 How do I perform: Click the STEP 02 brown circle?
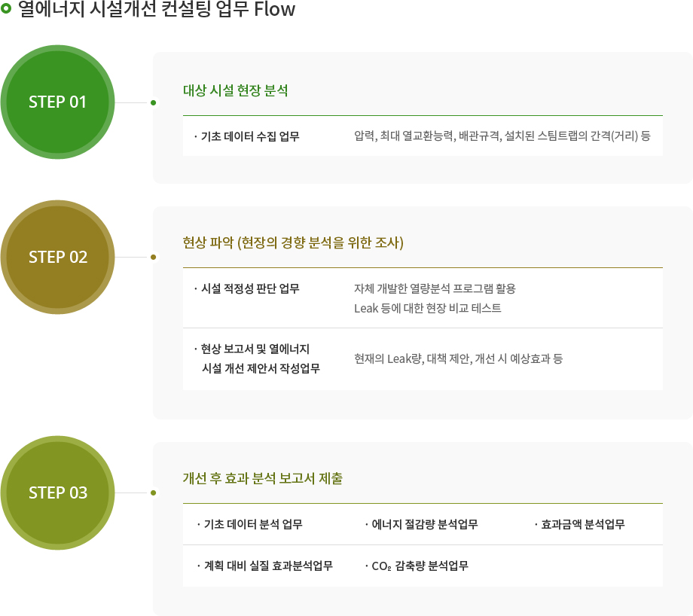pyautogui.click(x=57, y=258)
